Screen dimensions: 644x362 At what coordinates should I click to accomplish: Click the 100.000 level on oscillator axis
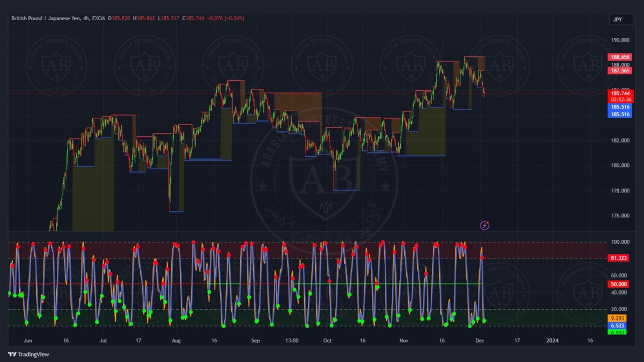point(620,242)
